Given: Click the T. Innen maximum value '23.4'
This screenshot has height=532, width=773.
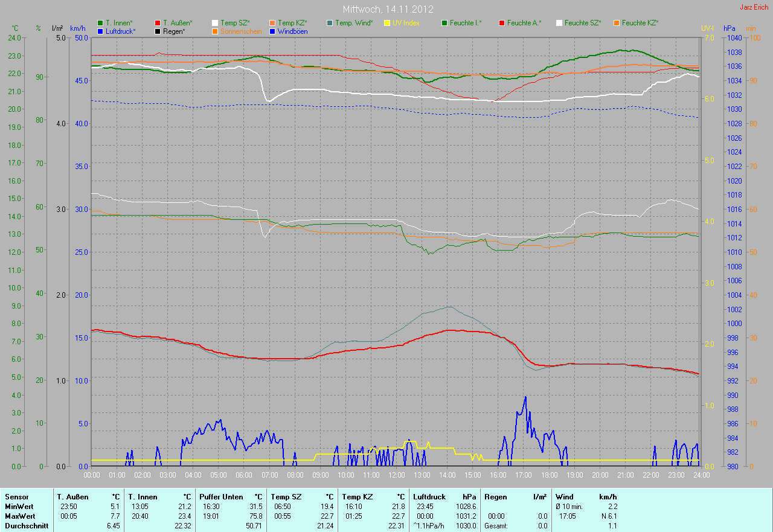Looking at the screenshot, I should pos(184,516).
